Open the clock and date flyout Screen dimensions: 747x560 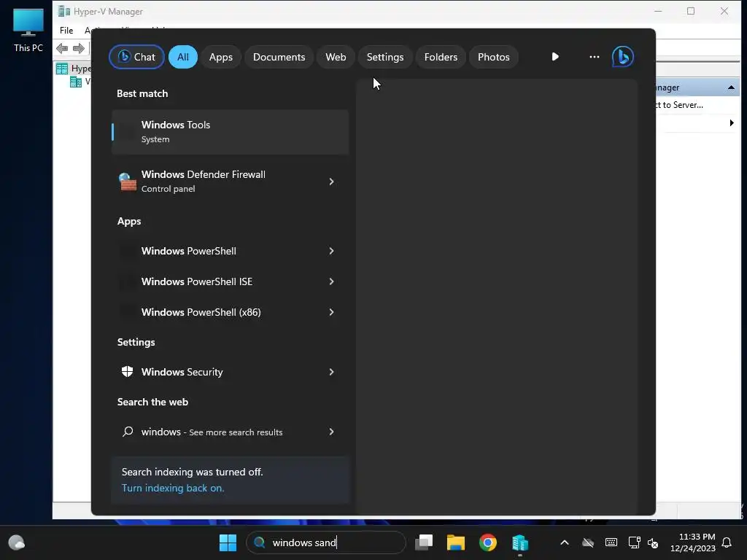pos(693,542)
